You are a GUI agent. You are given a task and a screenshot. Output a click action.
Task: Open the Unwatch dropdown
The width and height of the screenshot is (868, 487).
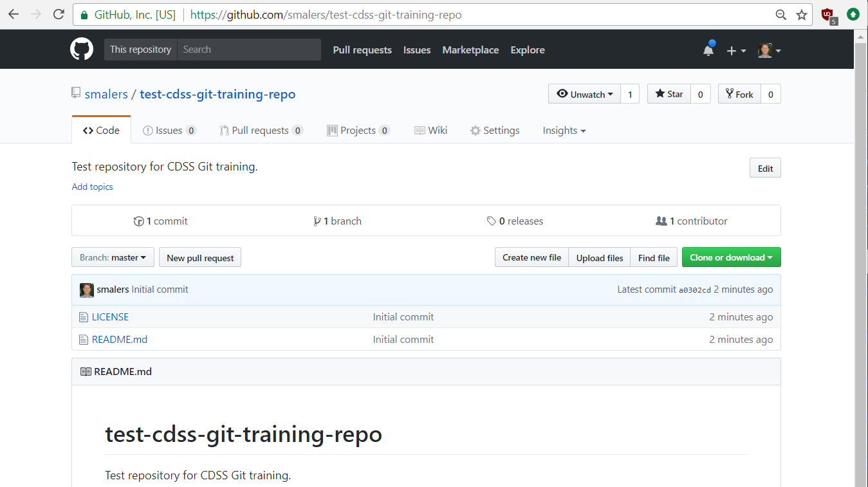click(x=584, y=94)
